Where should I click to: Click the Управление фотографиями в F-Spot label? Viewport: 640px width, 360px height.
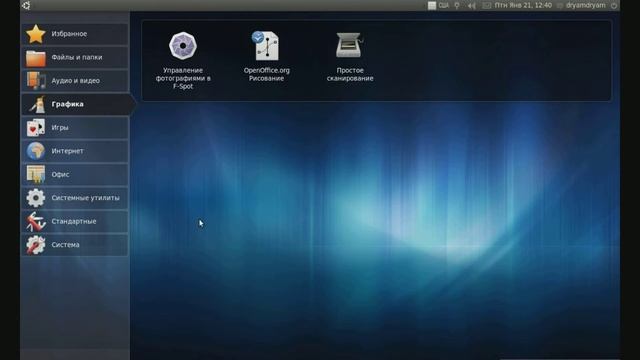pyautogui.click(x=183, y=78)
